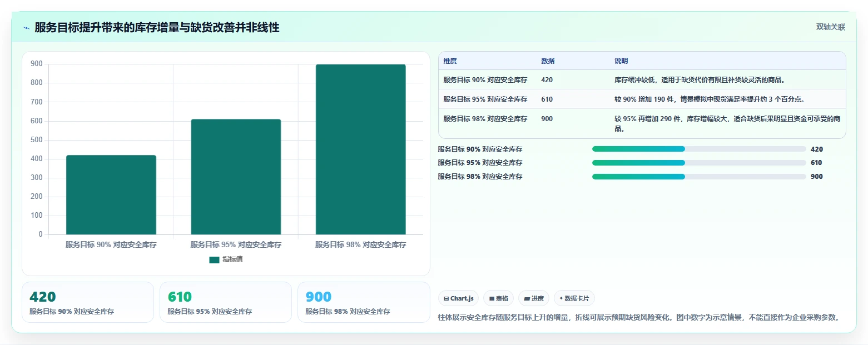Click x-axis label 服务目标 95% 对应安全库存

pos(236,244)
